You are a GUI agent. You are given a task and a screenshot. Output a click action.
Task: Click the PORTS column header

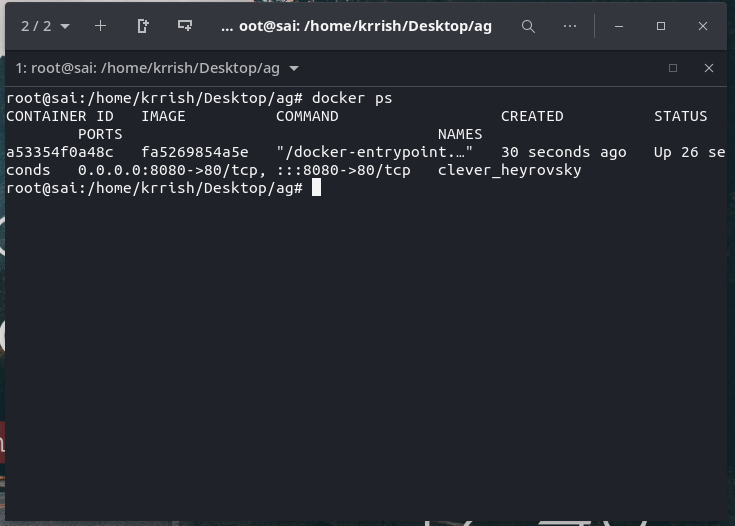(x=100, y=135)
